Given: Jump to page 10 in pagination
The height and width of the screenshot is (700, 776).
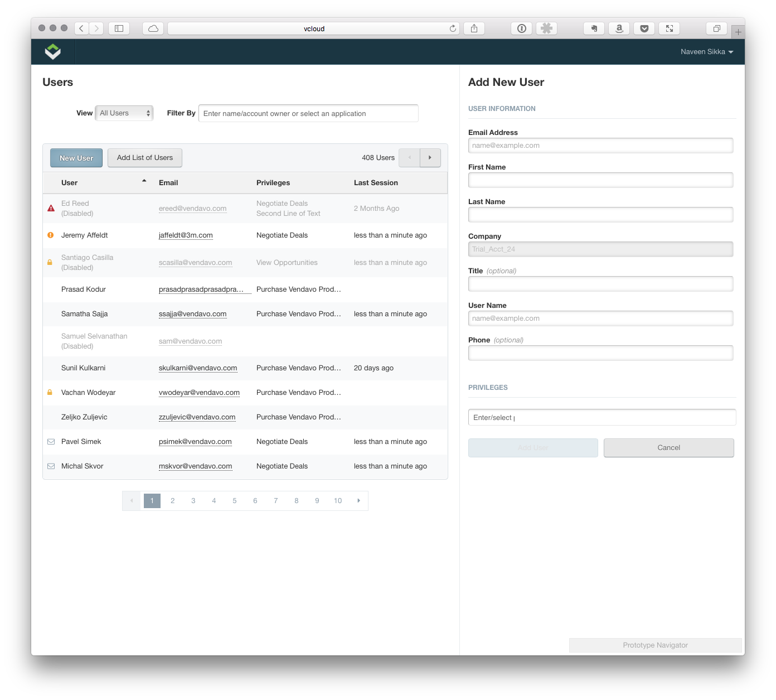Looking at the screenshot, I should pos(338,501).
